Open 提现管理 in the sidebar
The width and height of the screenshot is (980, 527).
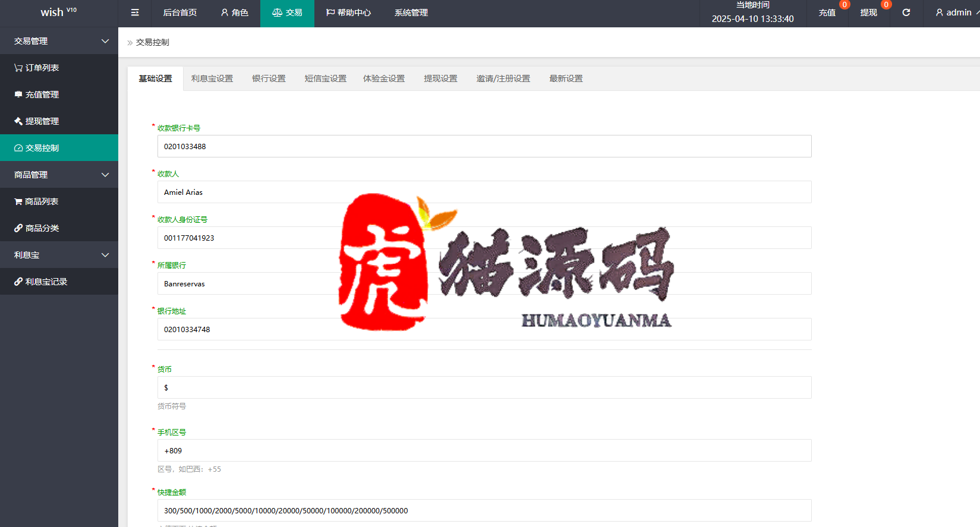pyautogui.click(x=59, y=121)
